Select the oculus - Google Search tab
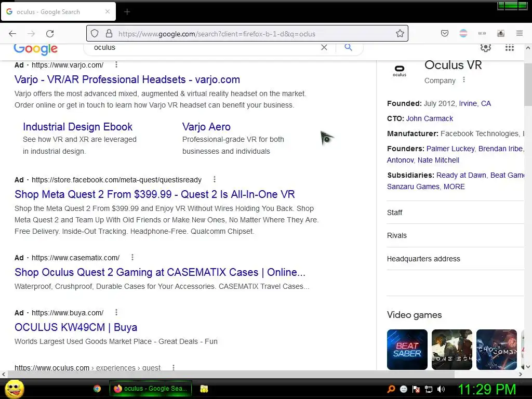532x399 pixels. point(58,12)
